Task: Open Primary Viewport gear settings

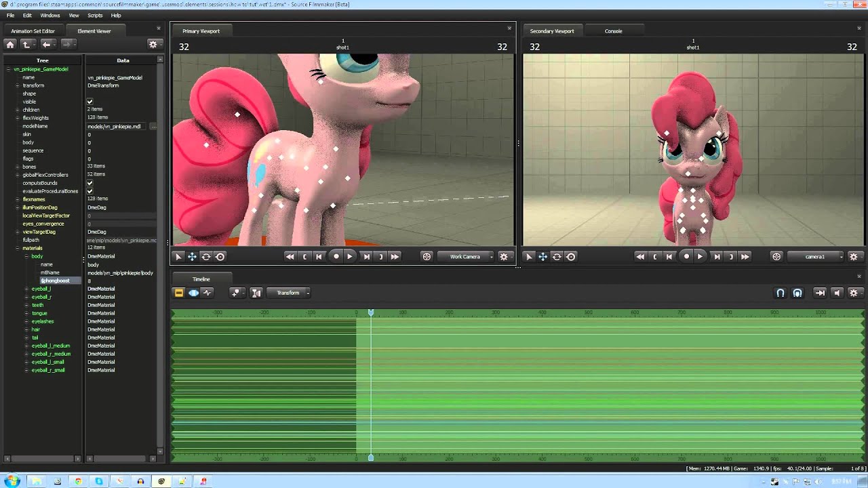Action: pyautogui.click(x=504, y=256)
